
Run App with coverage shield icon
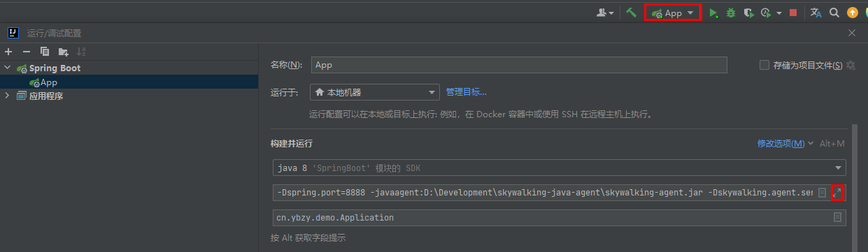[x=748, y=13]
